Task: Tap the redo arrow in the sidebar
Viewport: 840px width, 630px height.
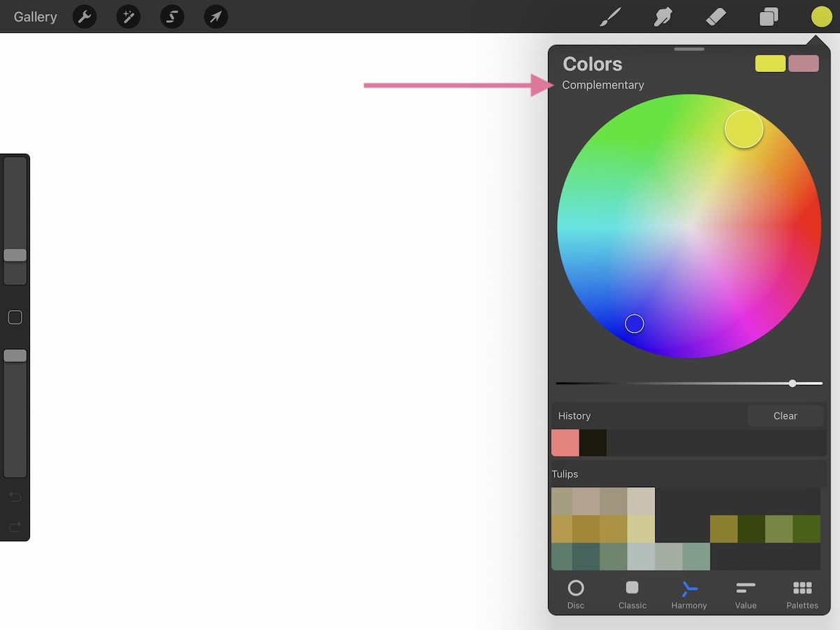Action: (x=15, y=526)
